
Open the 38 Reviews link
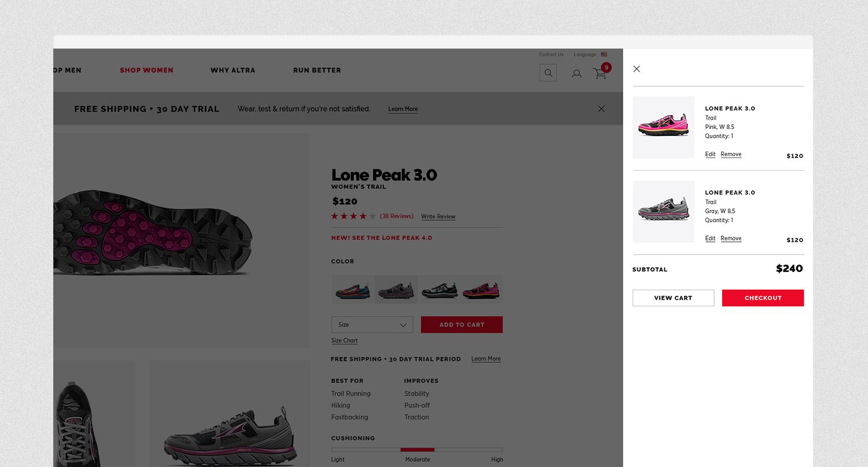point(396,216)
